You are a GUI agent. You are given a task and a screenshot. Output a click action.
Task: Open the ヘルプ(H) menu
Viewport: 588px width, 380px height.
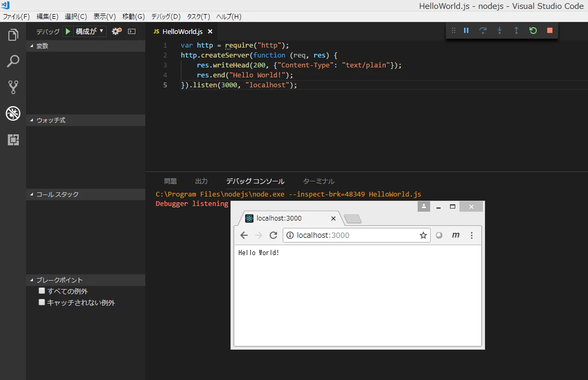(x=229, y=17)
